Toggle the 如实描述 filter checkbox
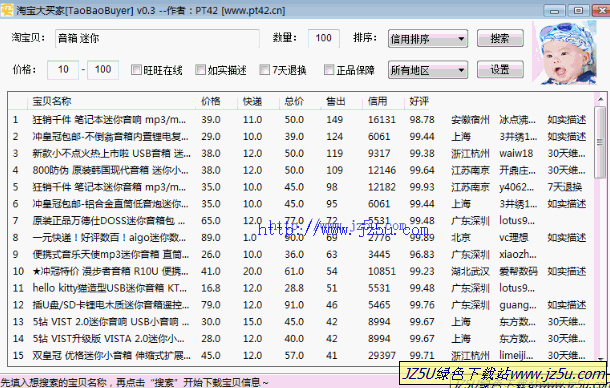 click(200, 70)
